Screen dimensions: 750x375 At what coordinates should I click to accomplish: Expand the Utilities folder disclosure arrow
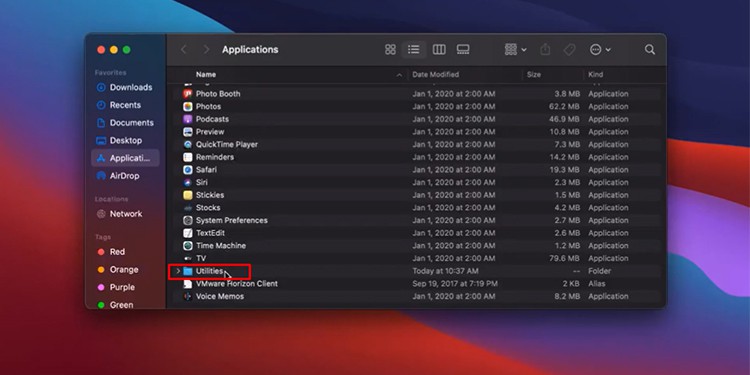click(x=177, y=271)
